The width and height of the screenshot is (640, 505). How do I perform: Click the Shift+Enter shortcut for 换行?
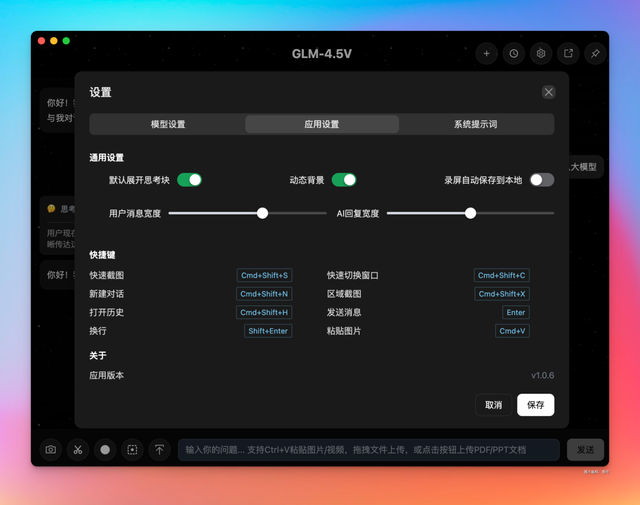tap(268, 331)
